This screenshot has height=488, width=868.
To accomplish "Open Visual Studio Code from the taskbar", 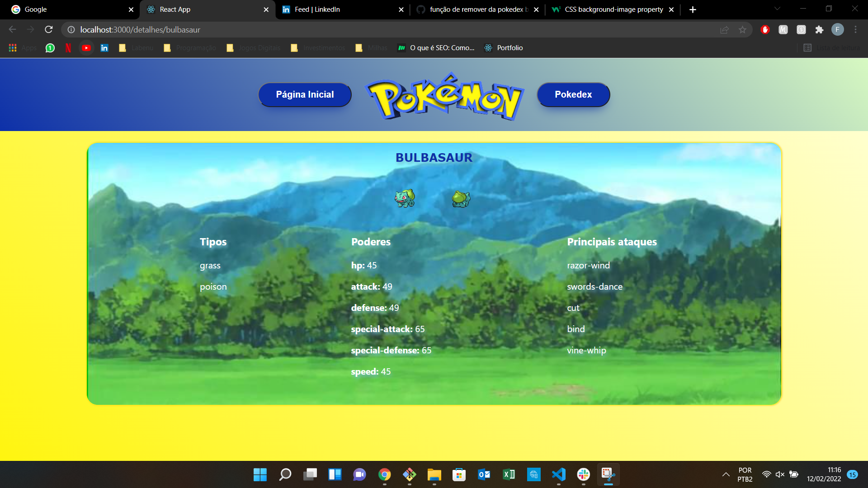I will pyautogui.click(x=558, y=475).
